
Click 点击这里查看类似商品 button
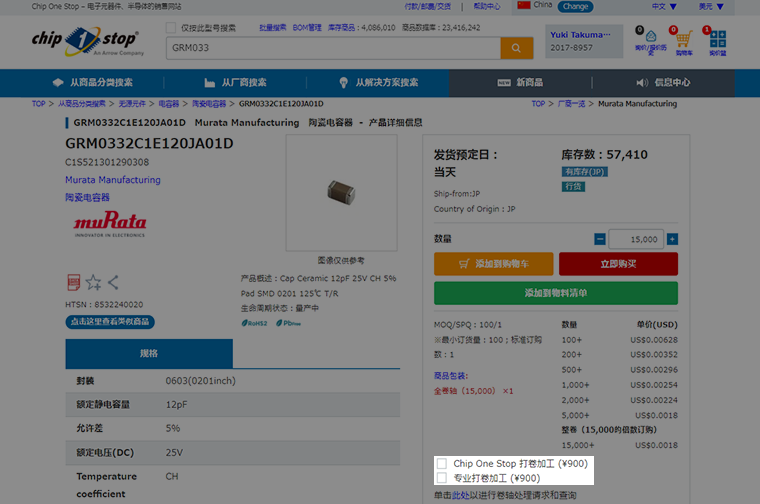(110, 322)
